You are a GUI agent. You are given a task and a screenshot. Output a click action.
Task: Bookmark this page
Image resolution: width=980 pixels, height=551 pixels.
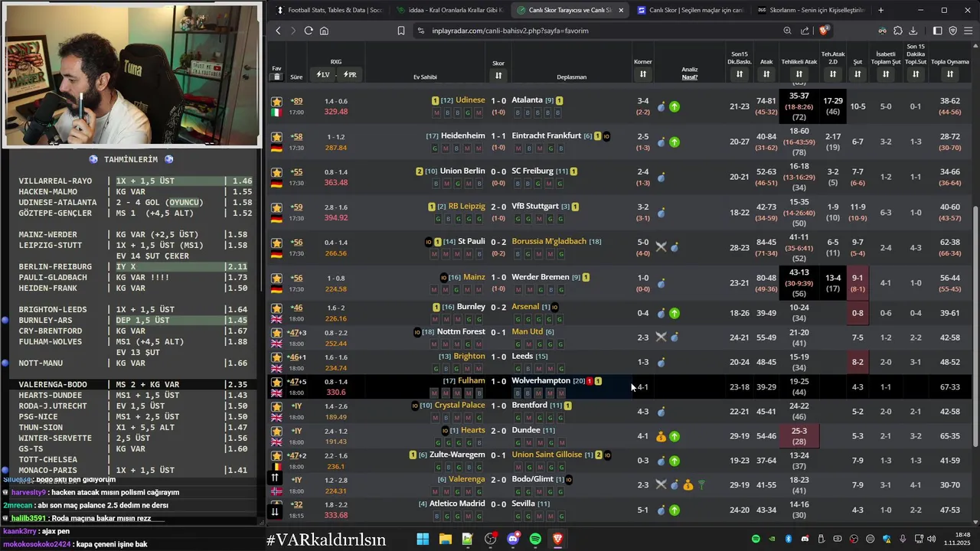click(x=400, y=31)
